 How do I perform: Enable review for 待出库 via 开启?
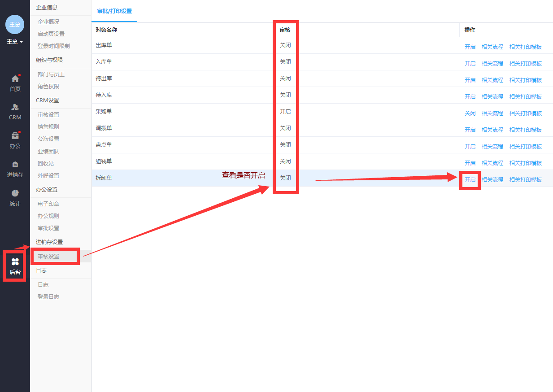click(x=470, y=80)
